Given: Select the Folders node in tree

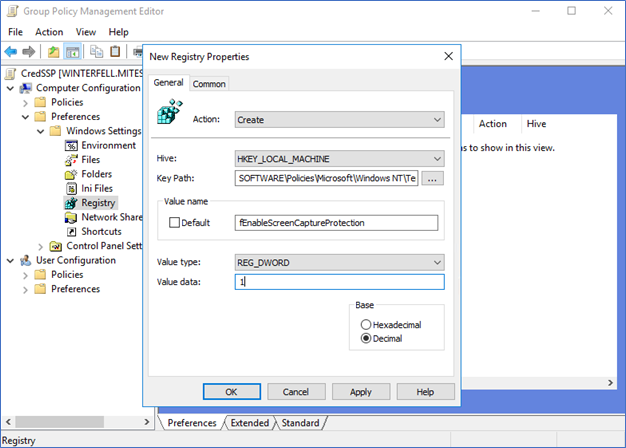Looking at the screenshot, I should tap(97, 174).
